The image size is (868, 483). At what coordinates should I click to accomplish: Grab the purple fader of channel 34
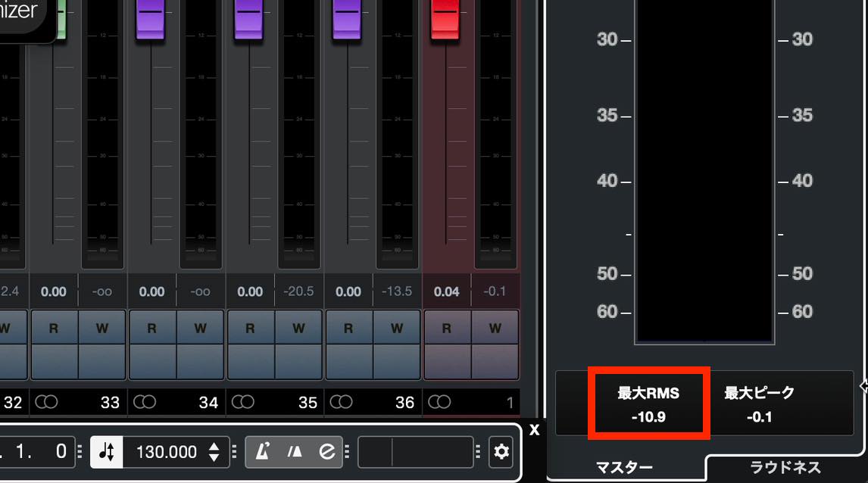150,20
